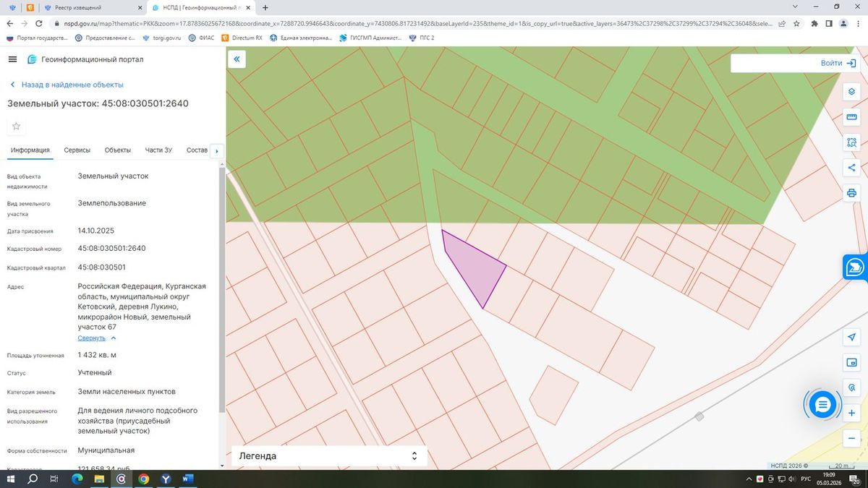Show hidden system tray icons

click(x=749, y=479)
